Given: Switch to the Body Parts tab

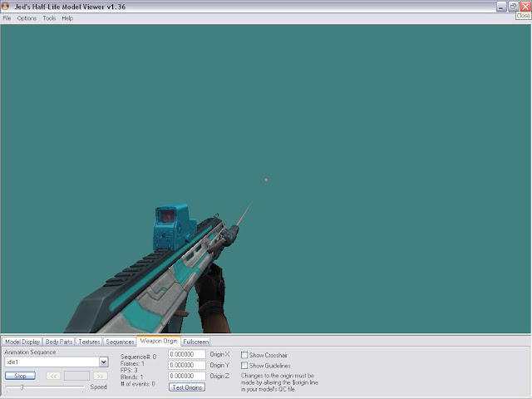Looking at the screenshot, I should [x=59, y=342].
